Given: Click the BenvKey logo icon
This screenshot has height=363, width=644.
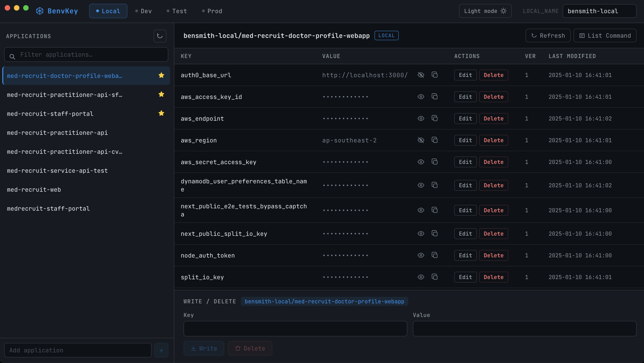Looking at the screenshot, I should pyautogui.click(x=40, y=11).
